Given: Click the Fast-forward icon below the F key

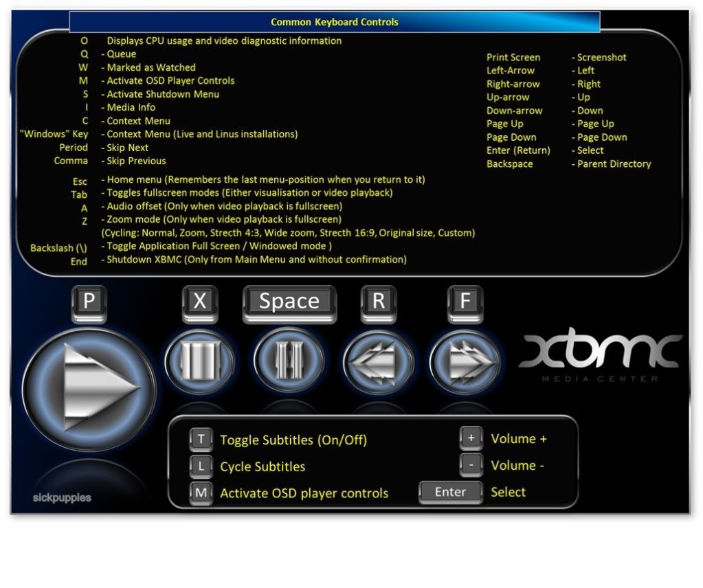Looking at the screenshot, I should pyautogui.click(x=465, y=360).
